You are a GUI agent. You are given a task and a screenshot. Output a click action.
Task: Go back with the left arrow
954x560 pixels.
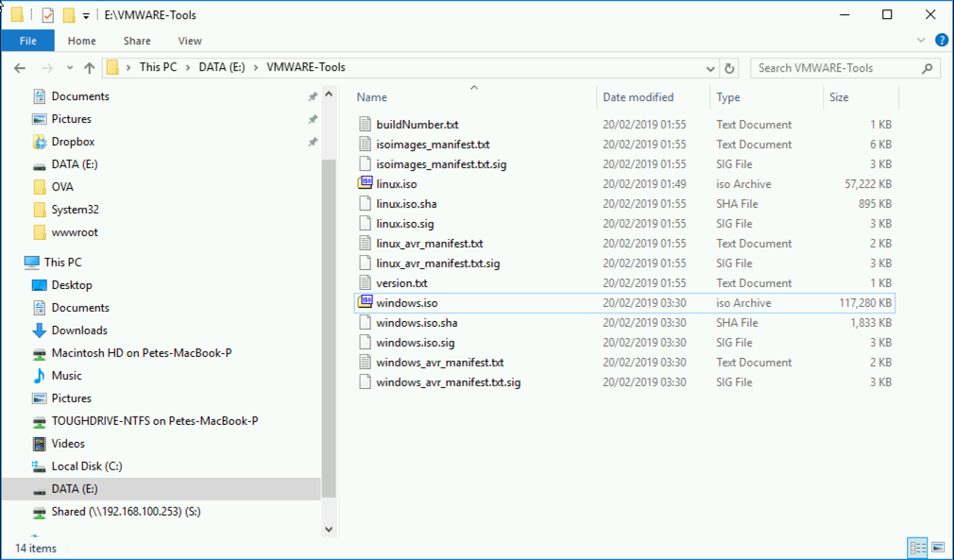(x=20, y=68)
